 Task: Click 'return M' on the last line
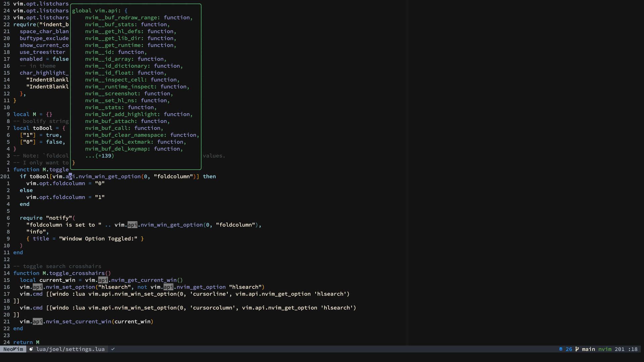click(x=26, y=342)
